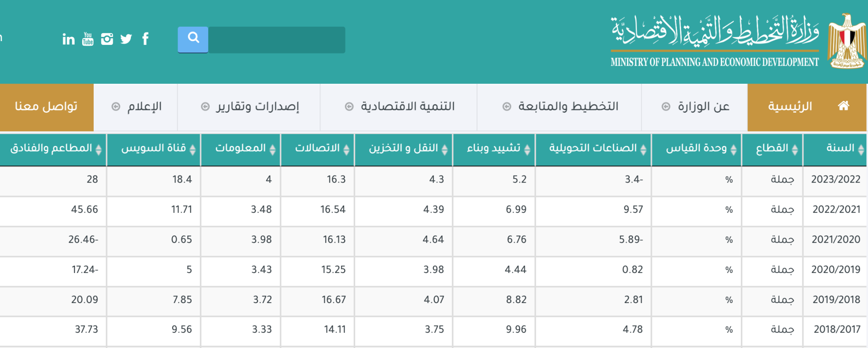Open the ministry's Twitter page

[x=126, y=39]
